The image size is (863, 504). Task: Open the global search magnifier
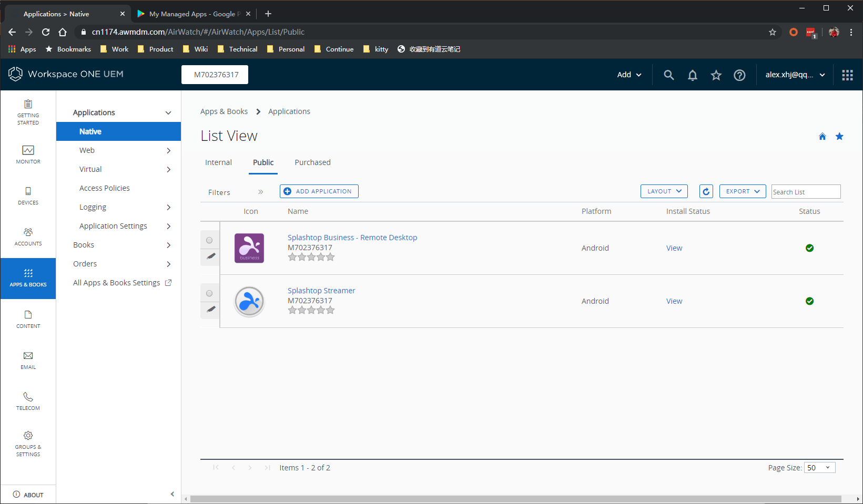click(668, 75)
